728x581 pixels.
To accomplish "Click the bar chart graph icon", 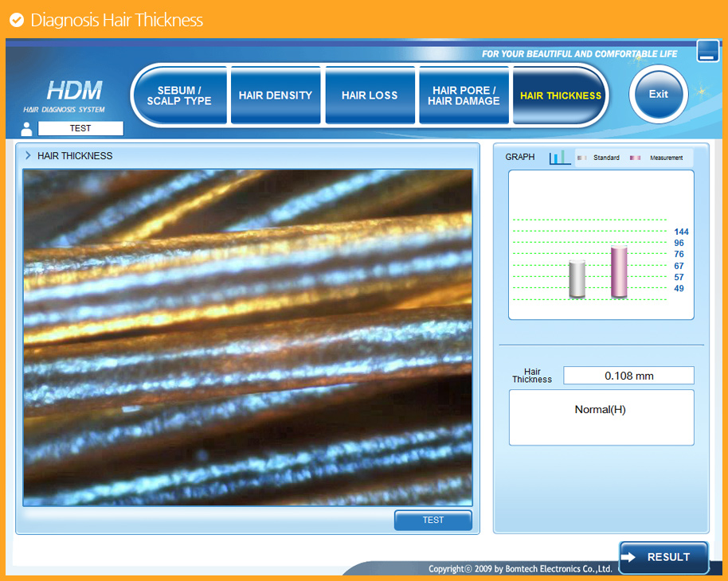I will (x=559, y=158).
